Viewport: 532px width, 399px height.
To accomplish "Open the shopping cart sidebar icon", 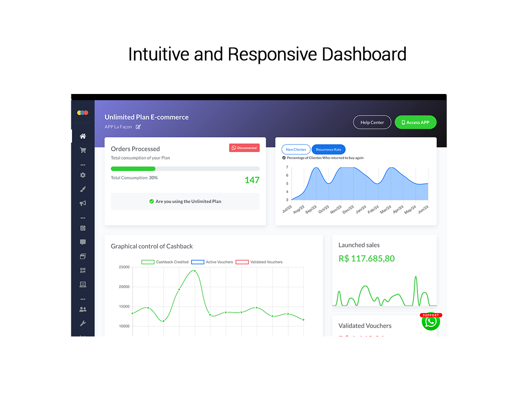I will tap(82, 150).
